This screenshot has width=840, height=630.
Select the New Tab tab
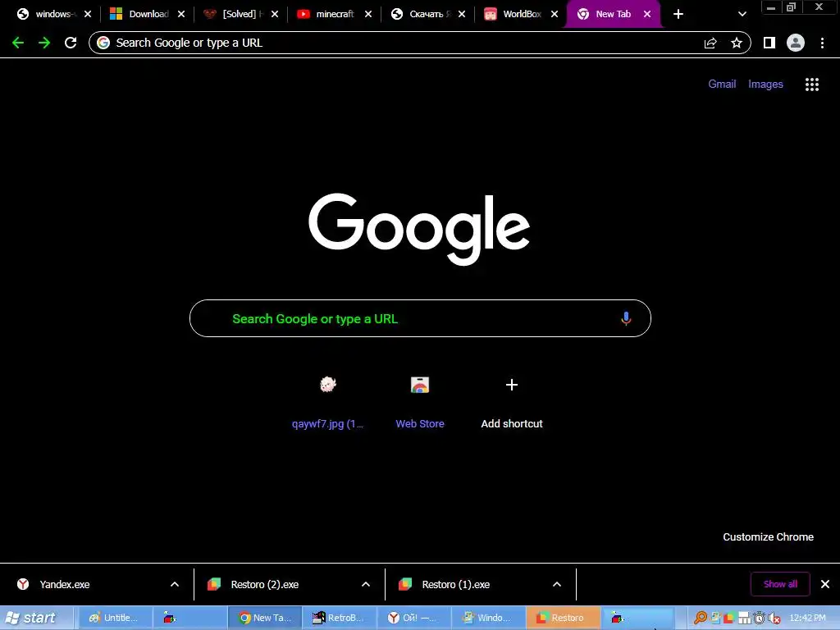tap(614, 14)
